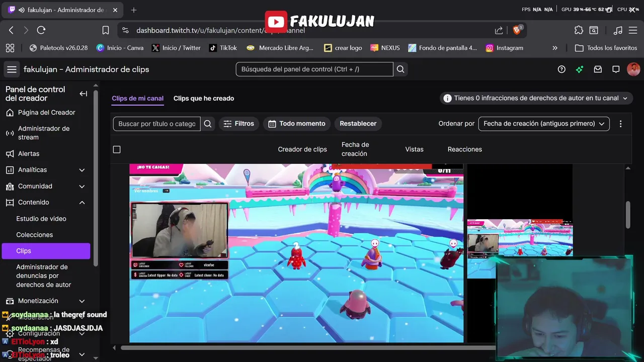Tick the select-all clips checkbox

click(x=117, y=149)
